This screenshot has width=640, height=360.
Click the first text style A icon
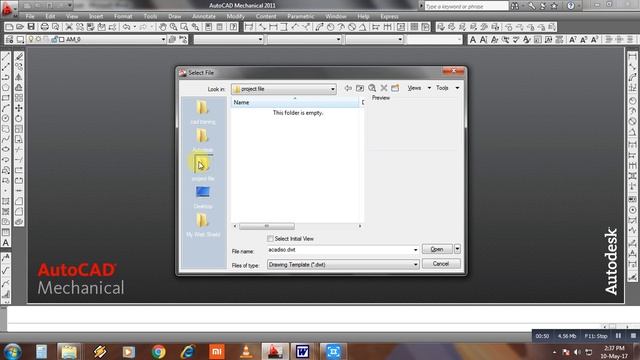(473, 40)
